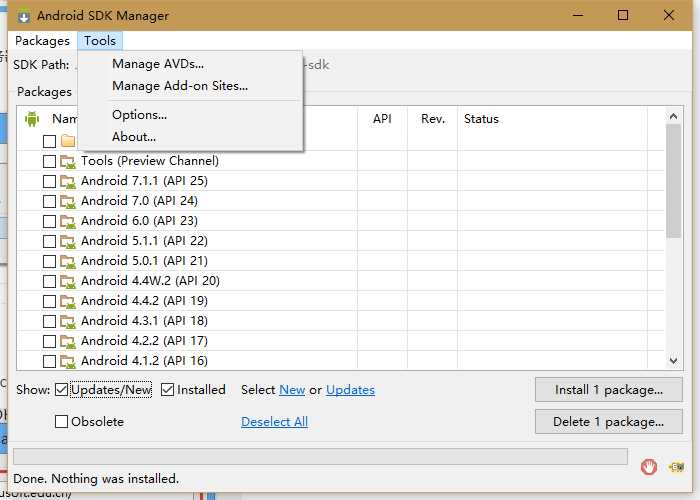This screenshot has height=500, width=700.
Task: Open the SDK Manager log icon
Action: pos(677,467)
